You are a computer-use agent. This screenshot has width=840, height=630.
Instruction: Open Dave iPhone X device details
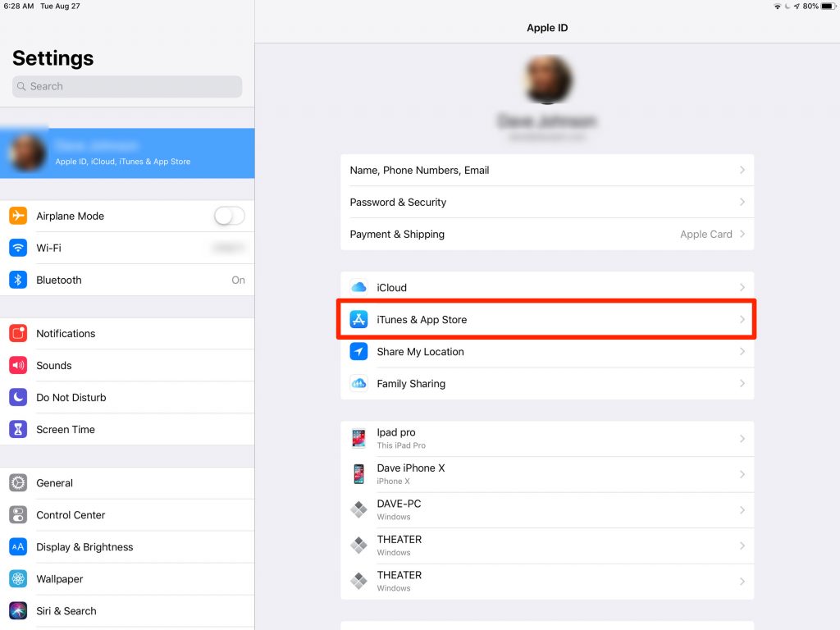click(547, 474)
